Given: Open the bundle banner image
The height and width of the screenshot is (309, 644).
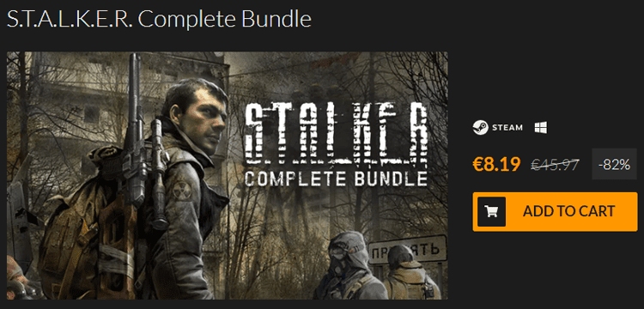Looking at the screenshot, I should pos(228,175).
